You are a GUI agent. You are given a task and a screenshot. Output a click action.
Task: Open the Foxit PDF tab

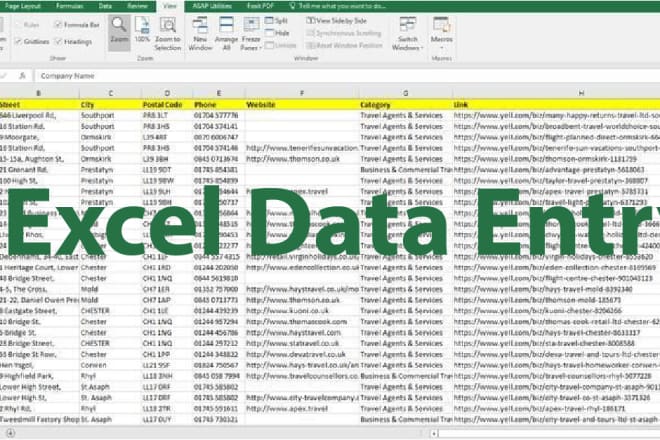coord(260,6)
